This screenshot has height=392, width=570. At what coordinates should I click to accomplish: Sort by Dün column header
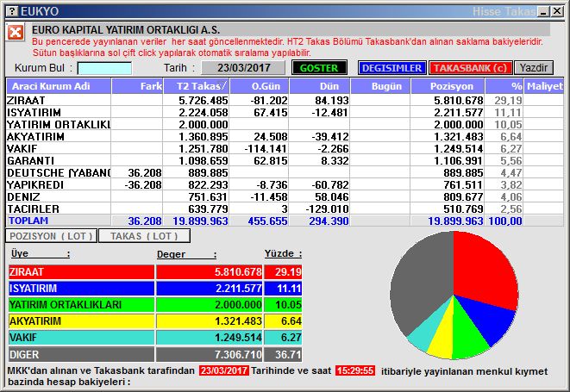coord(320,86)
